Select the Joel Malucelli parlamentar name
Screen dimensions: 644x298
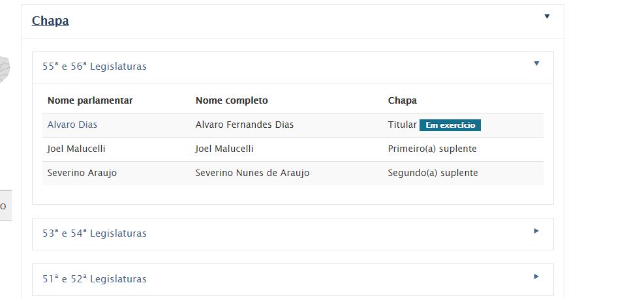click(x=76, y=149)
